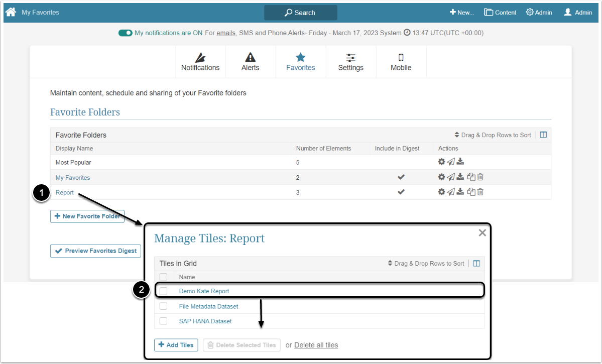Click Include in Digest checkmark for Report
Viewport: 602px width, 364px height.
tap(401, 192)
